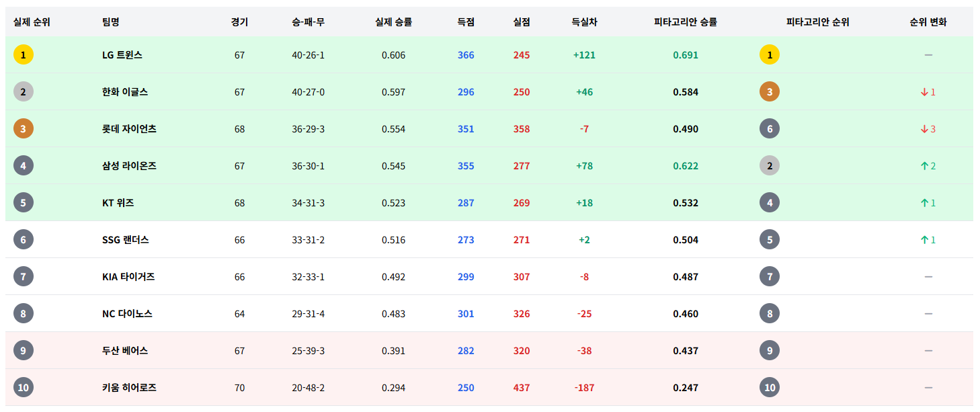Click the rank 7 badge beside KIA 타이거즈
980x412 pixels.
pos(24,277)
